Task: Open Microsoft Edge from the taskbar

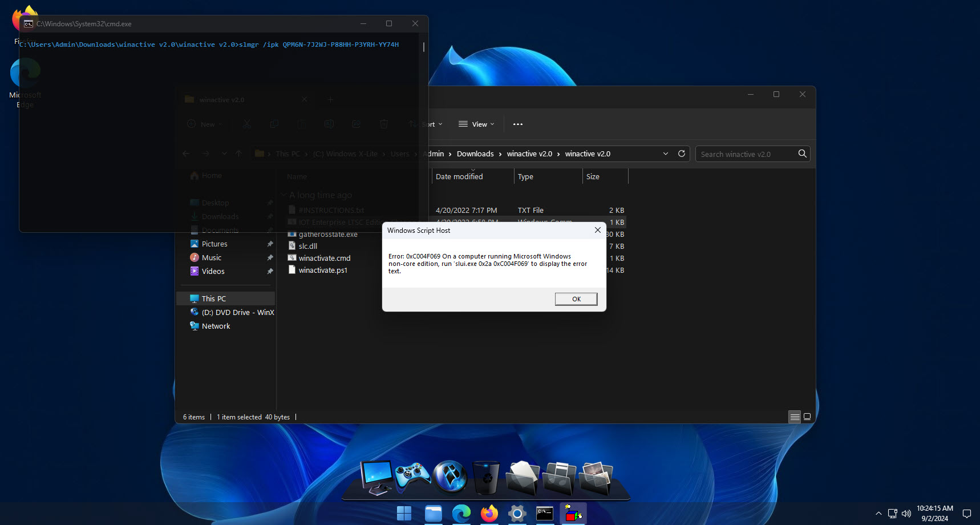Action: pos(461,514)
